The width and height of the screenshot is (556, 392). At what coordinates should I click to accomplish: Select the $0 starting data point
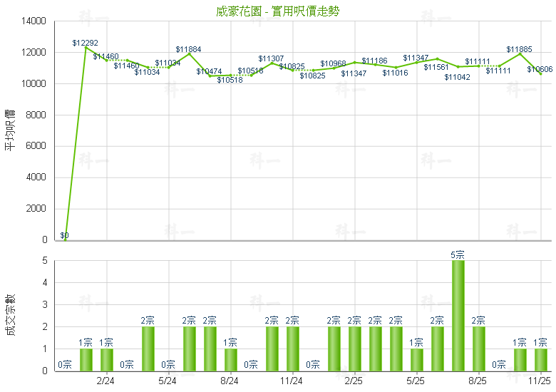click(x=65, y=239)
